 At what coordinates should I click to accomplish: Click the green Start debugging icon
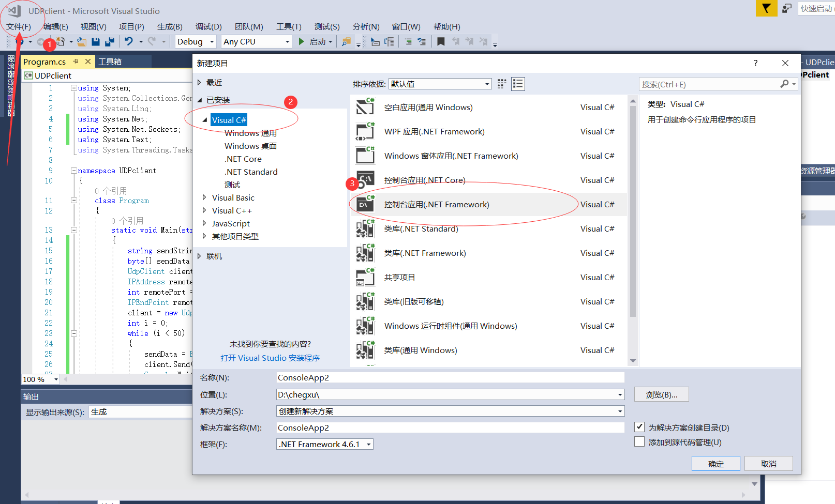click(301, 41)
